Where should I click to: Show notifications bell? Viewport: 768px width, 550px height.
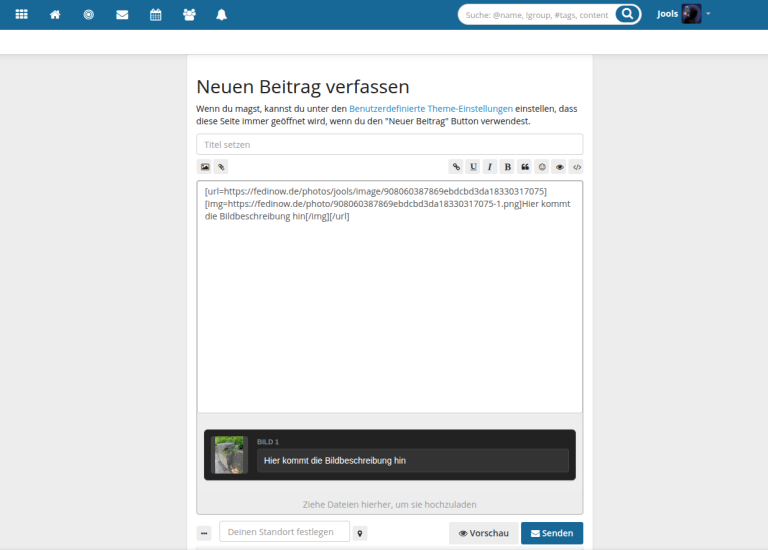(221, 15)
